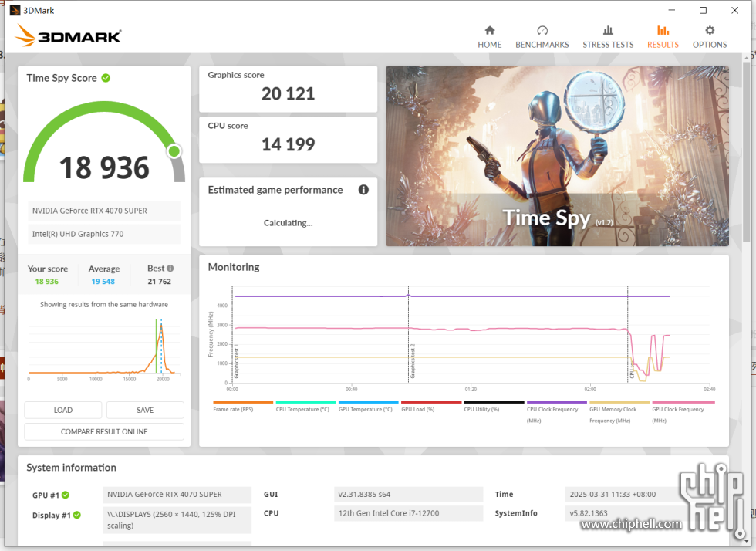Viewport: 756px width, 551px height.
Task: Click the Time Spy benchmark artwork thumbnail
Action: click(557, 156)
